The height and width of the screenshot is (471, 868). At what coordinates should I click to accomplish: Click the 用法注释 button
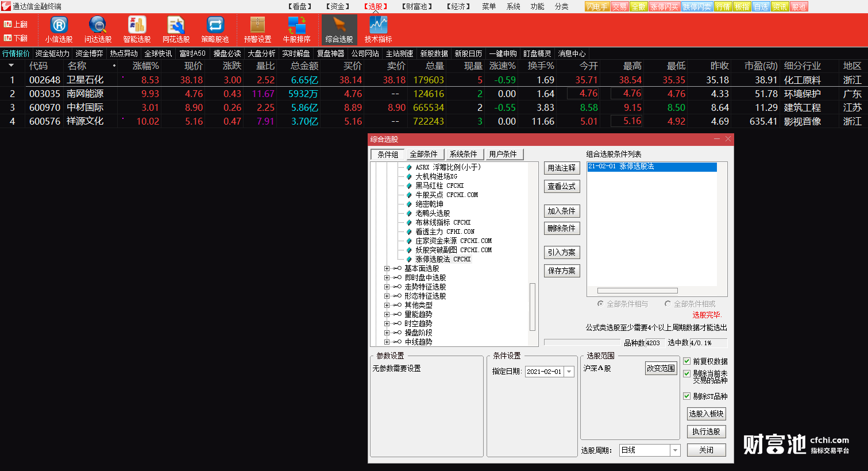point(562,168)
